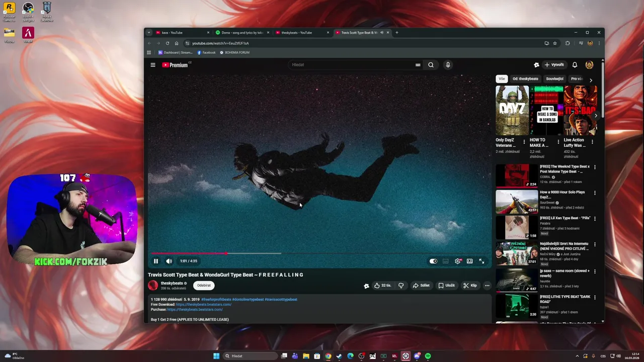The image size is (644, 362).
Task: Bookmark this page with the star
Action: tap(555, 43)
